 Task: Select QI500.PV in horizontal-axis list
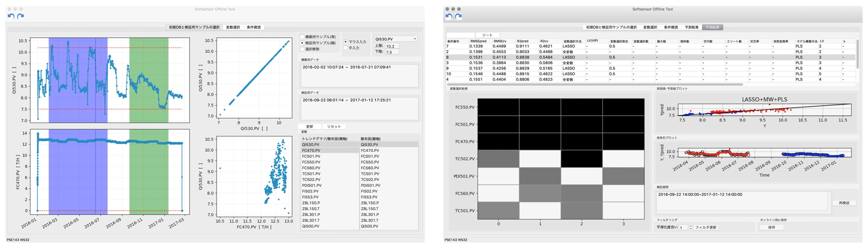pos(330,226)
